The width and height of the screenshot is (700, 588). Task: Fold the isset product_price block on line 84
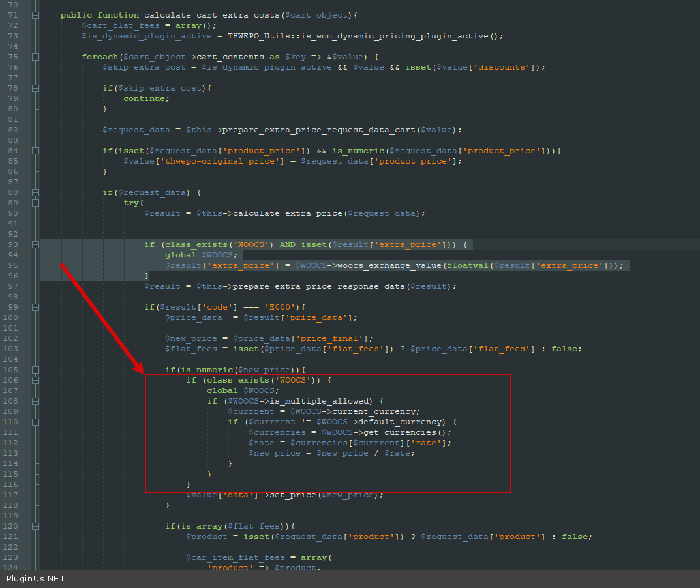pos(35,151)
